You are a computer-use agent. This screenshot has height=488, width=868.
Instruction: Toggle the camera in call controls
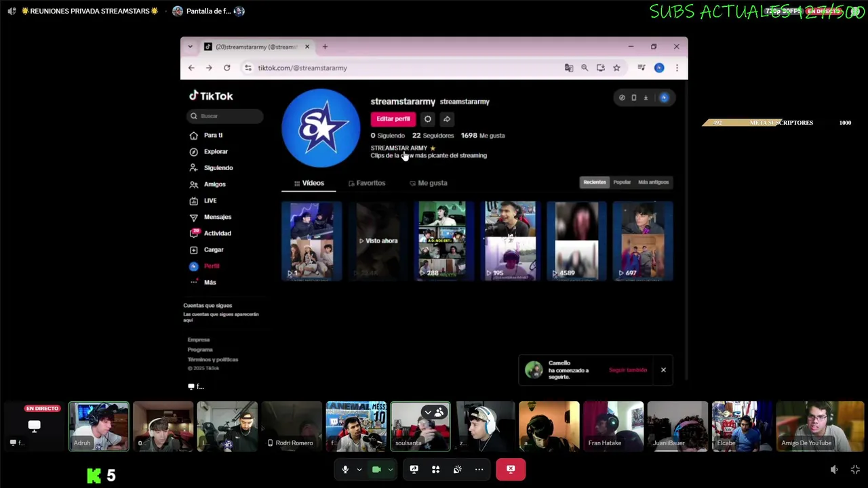click(376, 469)
